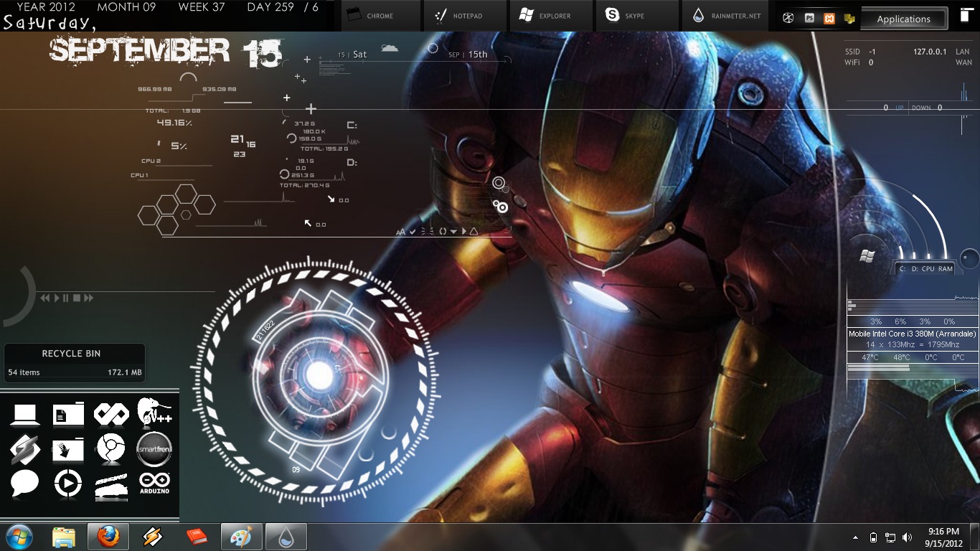The height and width of the screenshot is (551, 980).
Task: Click the 'September 15' date heading
Action: [166, 52]
